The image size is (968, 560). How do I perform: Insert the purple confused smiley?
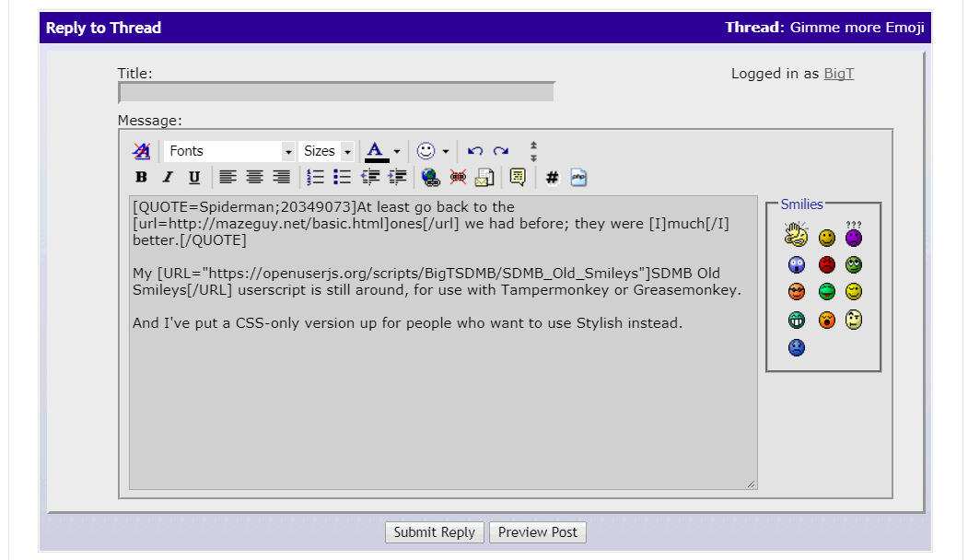854,234
